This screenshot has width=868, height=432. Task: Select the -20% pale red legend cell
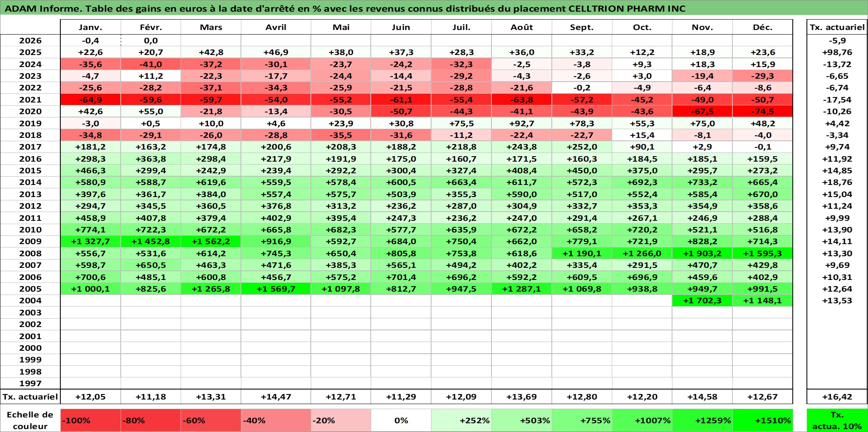click(x=341, y=420)
